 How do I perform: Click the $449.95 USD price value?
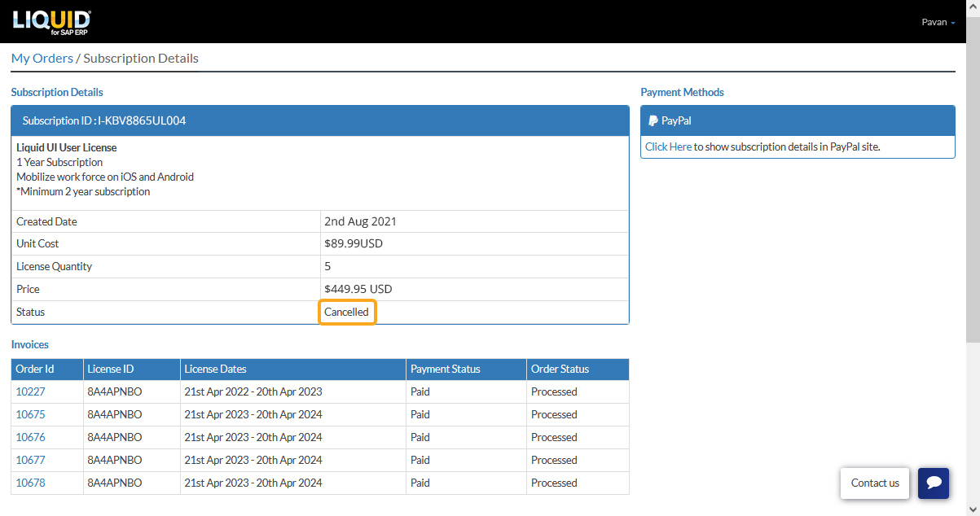[x=358, y=289]
